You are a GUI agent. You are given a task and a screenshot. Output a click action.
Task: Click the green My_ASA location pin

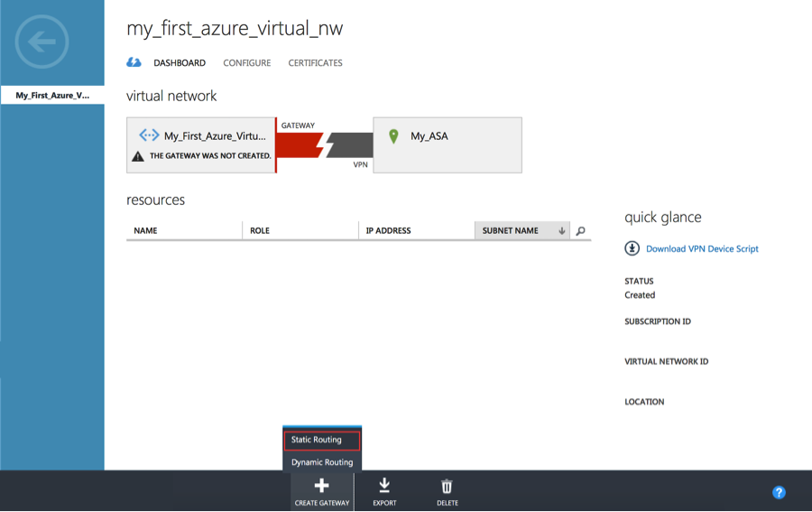[x=393, y=136]
